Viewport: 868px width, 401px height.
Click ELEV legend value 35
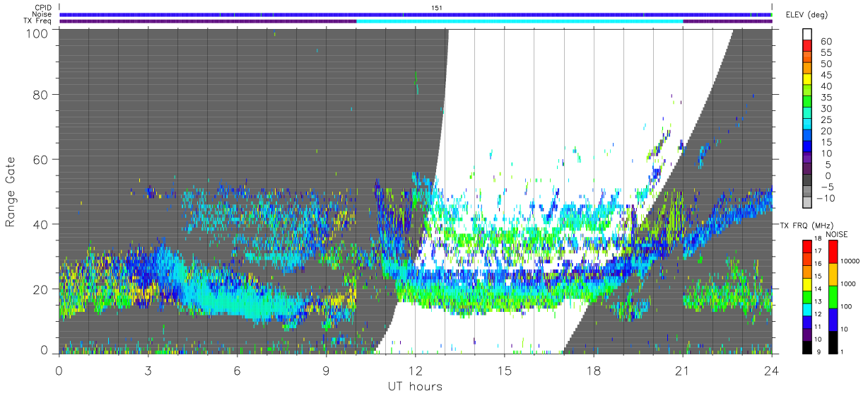click(825, 98)
